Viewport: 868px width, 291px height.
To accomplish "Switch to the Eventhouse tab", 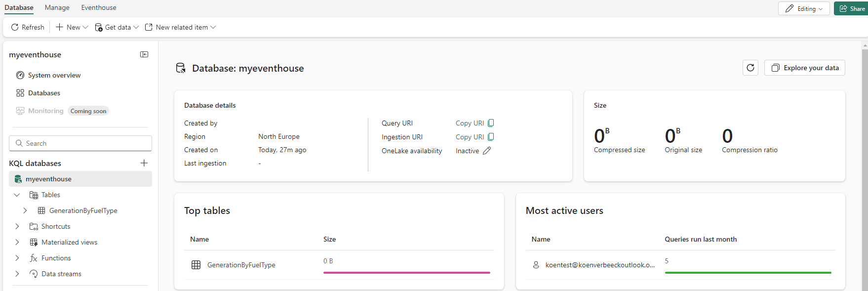I will [99, 7].
